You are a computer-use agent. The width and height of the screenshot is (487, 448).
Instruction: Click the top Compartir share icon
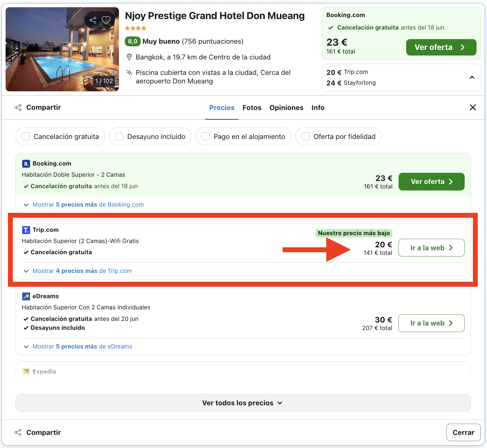[x=18, y=107]
